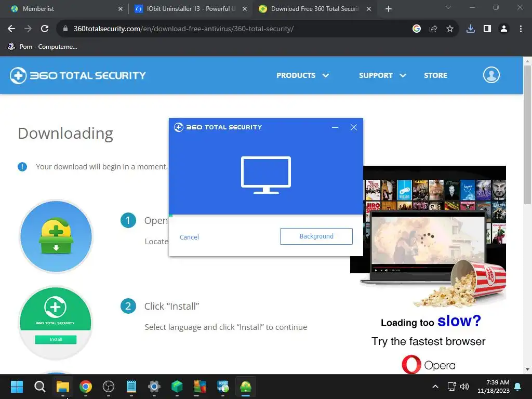Open the colorful squares app on taskbar
The height and width of the screenshot is (399, 532).
[200, 387]
